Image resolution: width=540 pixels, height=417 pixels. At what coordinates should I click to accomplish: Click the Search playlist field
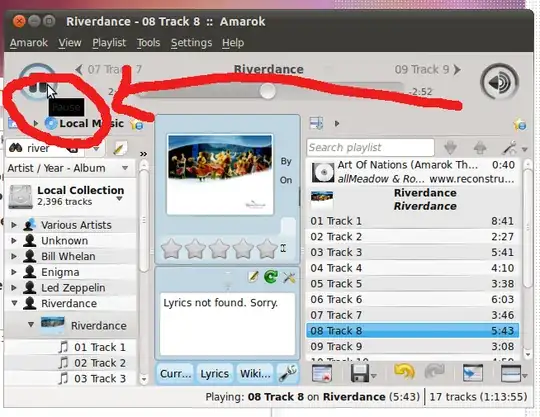(370, 147)
